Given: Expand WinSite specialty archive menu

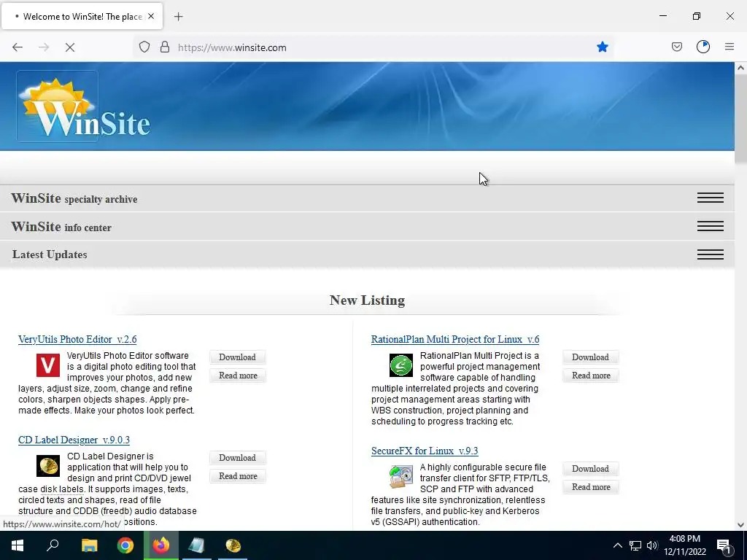Looking at the screenshot, I should pos(711,198).
